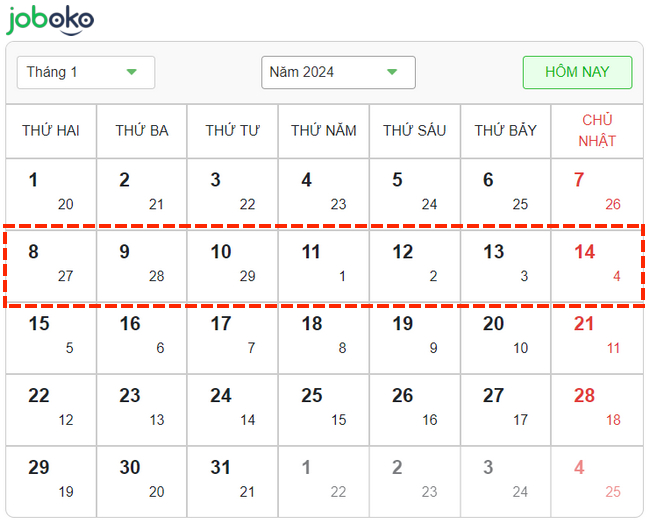
Task: Select January 1 on the calendar
Action: (x=51, y=191)
